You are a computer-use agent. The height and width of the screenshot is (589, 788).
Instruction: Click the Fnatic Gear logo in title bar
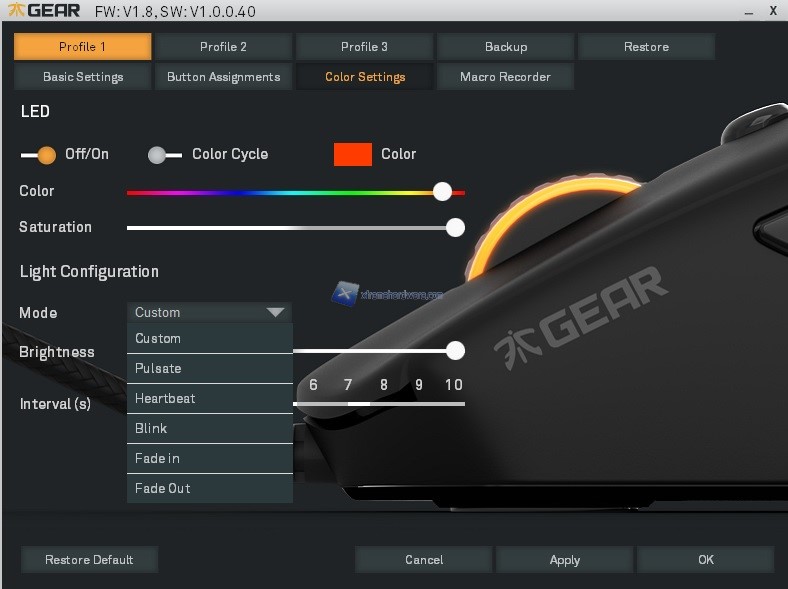(x=45, y=11)
